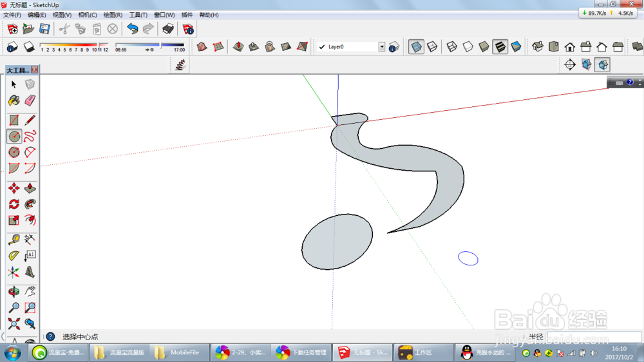644x362 pixels.
Task: Select the Circle tool
Action: 14,137
